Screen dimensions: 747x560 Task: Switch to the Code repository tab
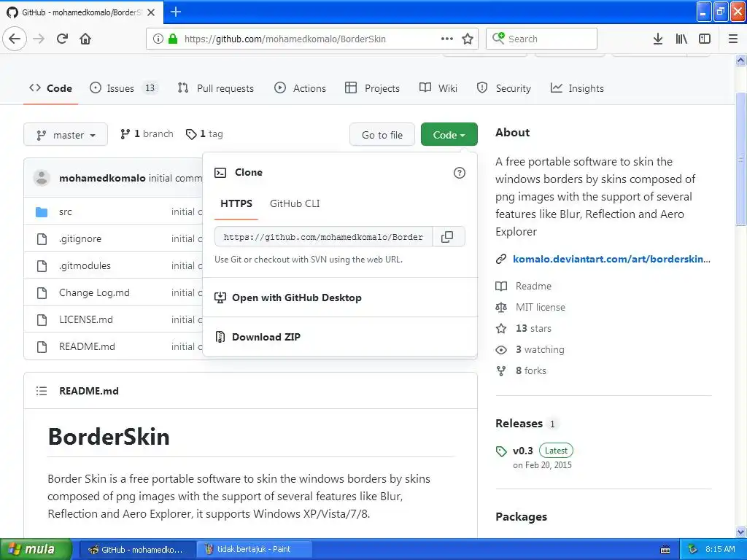pos(50,88)
